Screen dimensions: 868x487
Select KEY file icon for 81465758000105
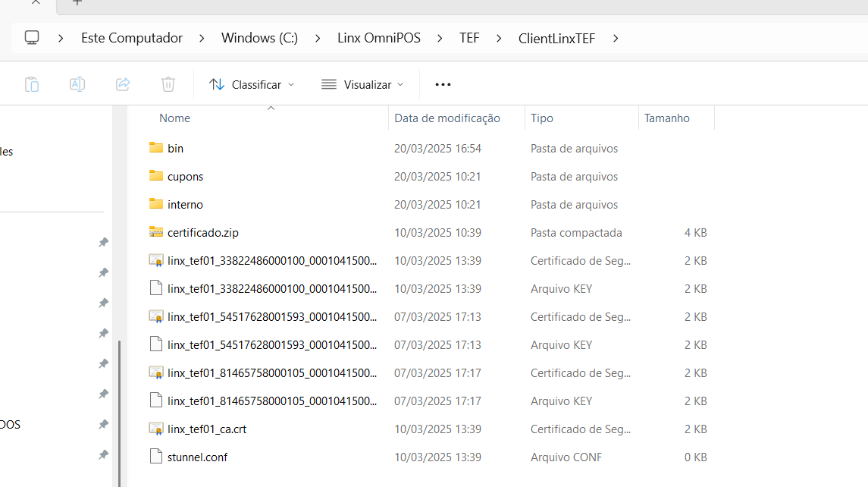pos(156,400)
